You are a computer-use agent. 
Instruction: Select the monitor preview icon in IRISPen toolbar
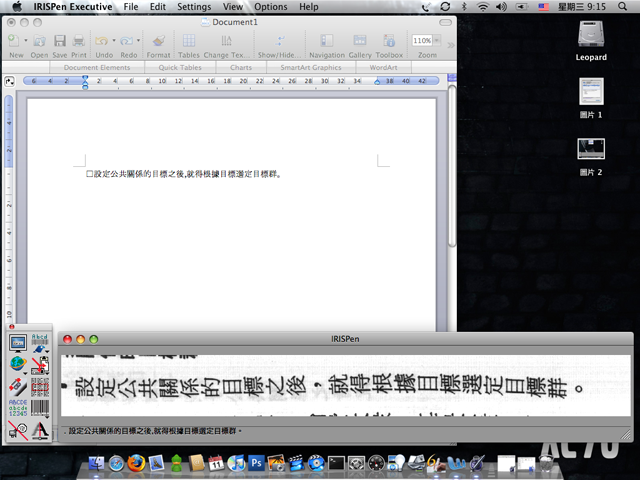pyautogui.click(x=18, y=342)
